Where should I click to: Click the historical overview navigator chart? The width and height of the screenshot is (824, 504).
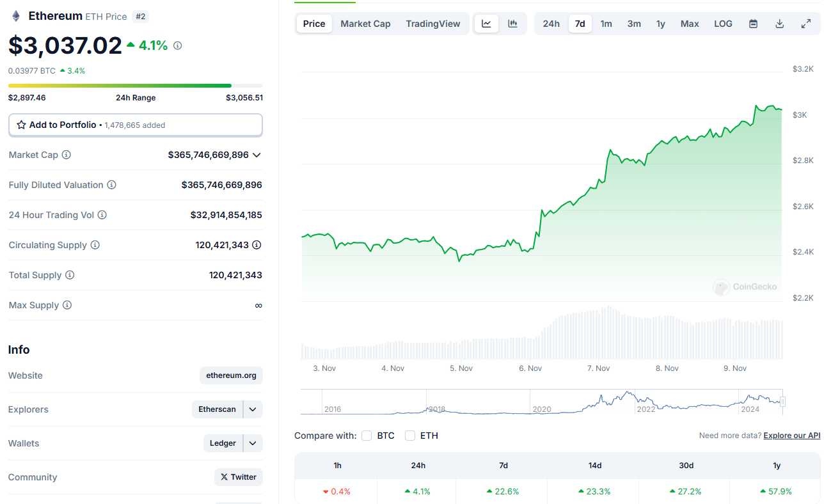click(543, 402)
